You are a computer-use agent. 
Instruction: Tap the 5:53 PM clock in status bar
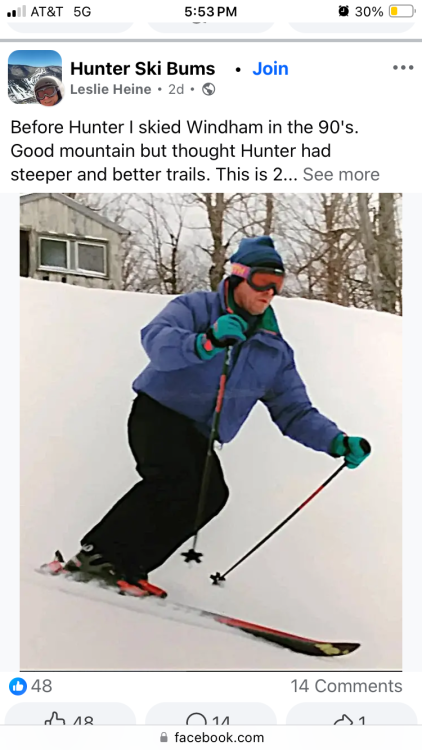coord(211,12)
